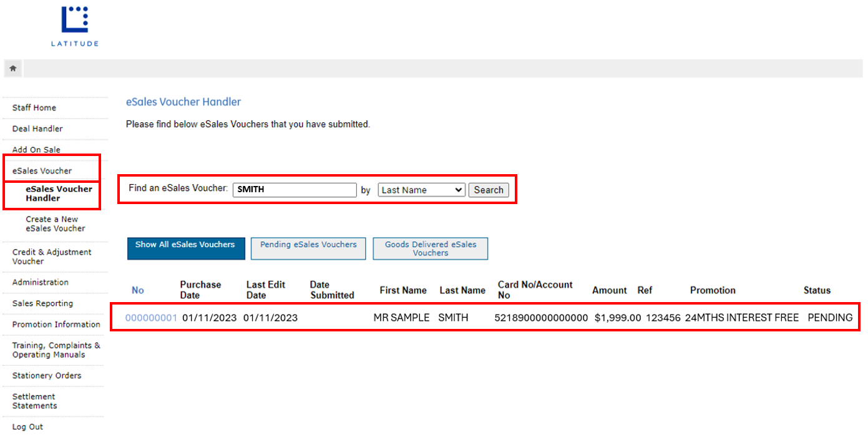The height and width of the screenshot is (440, 868).
Task: Expand the eSales Voucher sidebar section
Action: pyautogui.click(x=42, y=171)
